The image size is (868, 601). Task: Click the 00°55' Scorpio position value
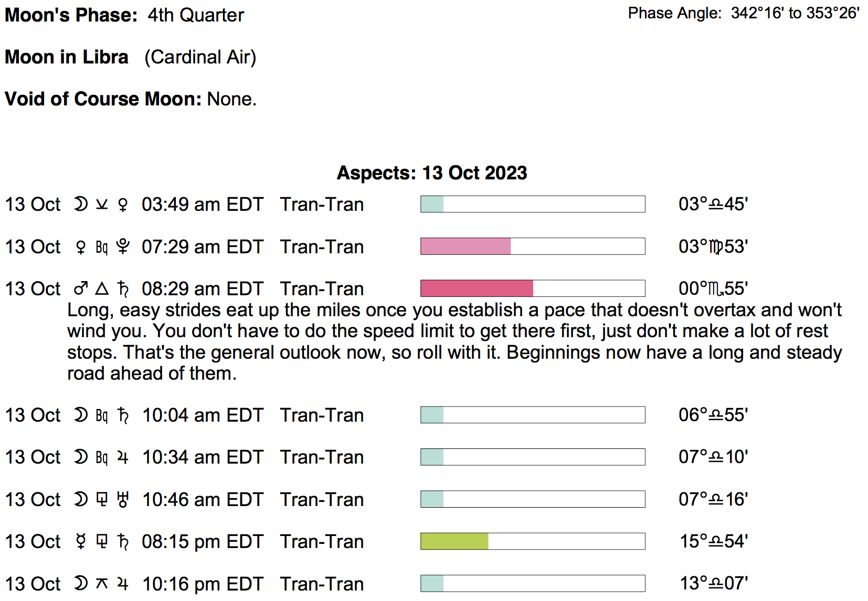pyautogui.click(x=713, y=288)
